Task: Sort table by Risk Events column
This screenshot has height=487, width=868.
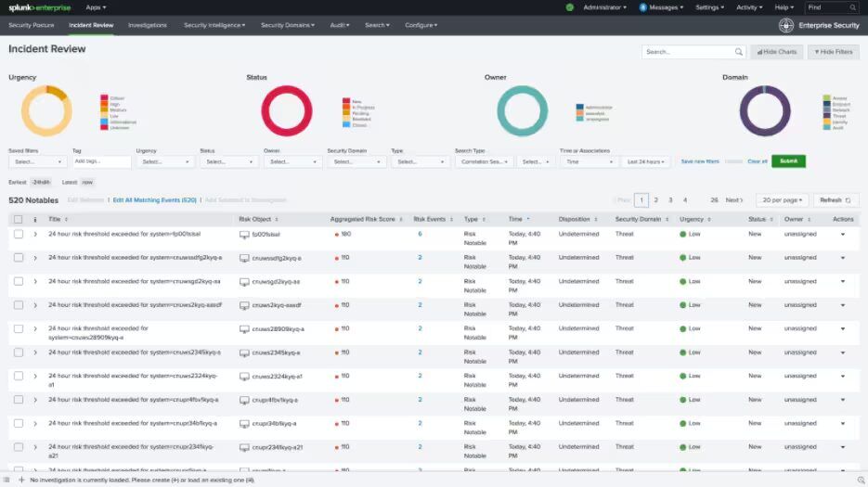Action: (x=433, y=219)
